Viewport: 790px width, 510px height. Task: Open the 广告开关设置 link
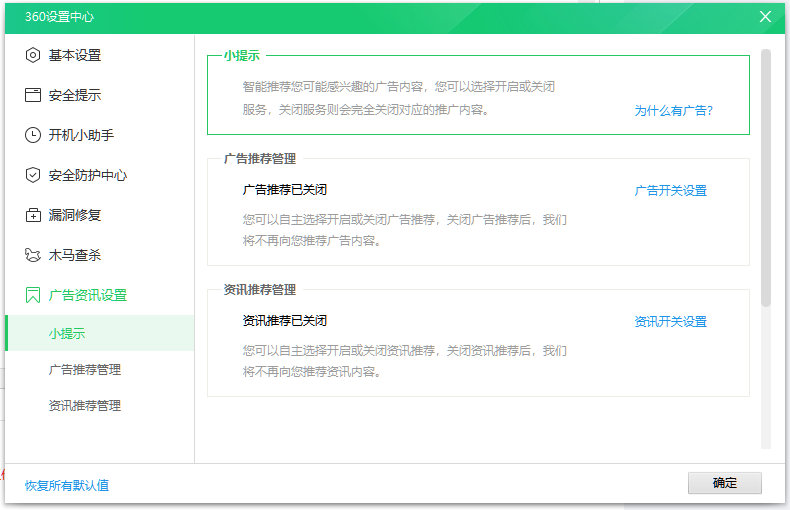click(x=671, y=190)
